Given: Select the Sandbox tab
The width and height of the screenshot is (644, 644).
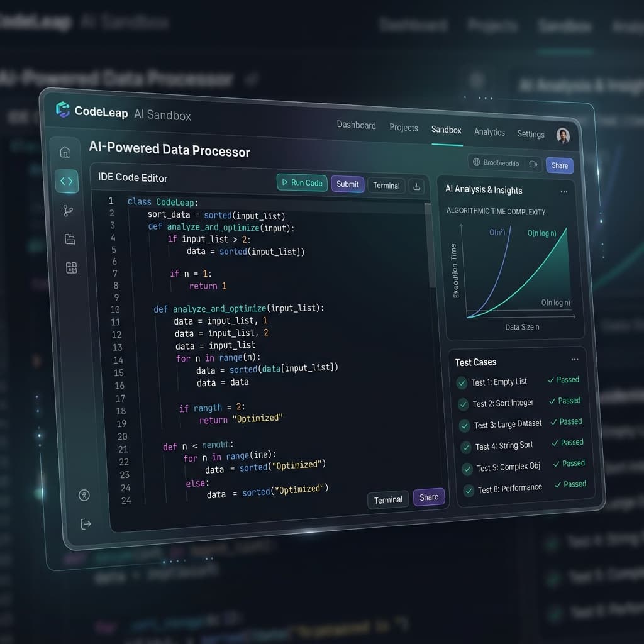Looking at the screenshot, I should tap(446, 130).
